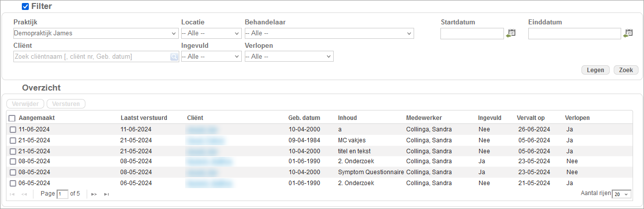The height and width of the screenshot is (209, 644).
Task: Open the Einddatum calendar picker icon
Action: click(x=628, y=33)
